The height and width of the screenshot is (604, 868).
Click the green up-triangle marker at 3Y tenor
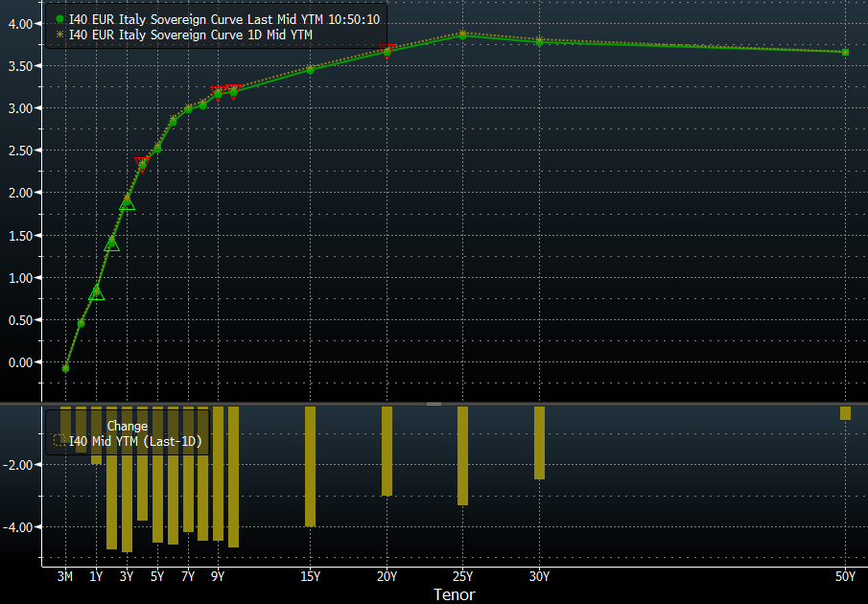pyautogui.click(x=127, y=202)
